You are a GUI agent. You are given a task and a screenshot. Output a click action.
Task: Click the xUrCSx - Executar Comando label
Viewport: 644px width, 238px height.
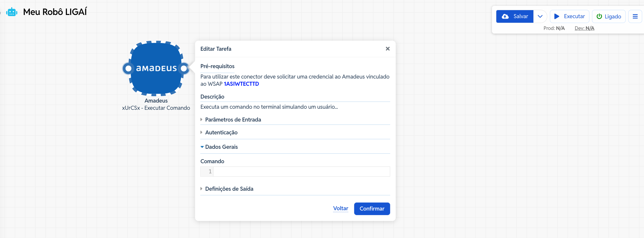point(156,108)
